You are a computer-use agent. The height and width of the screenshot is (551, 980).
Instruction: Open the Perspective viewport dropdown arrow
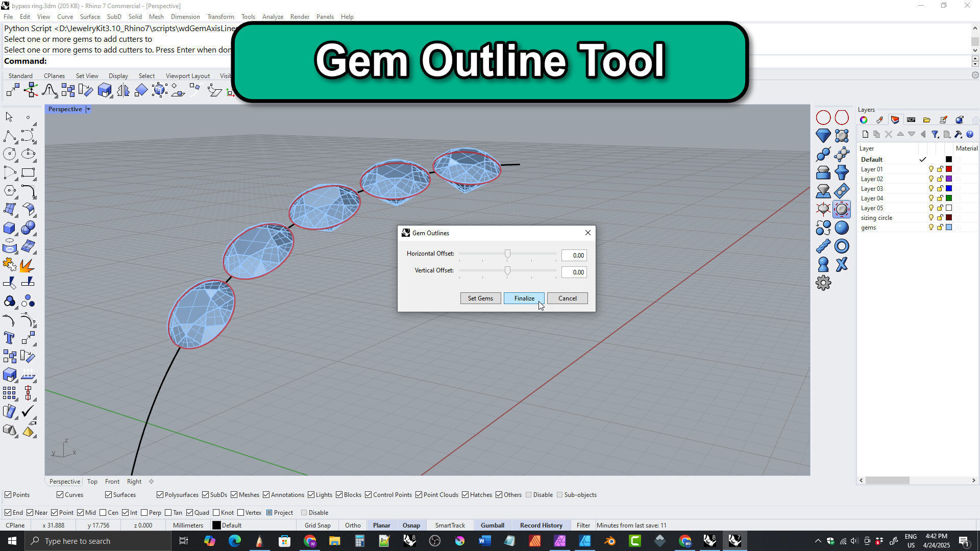88,109
